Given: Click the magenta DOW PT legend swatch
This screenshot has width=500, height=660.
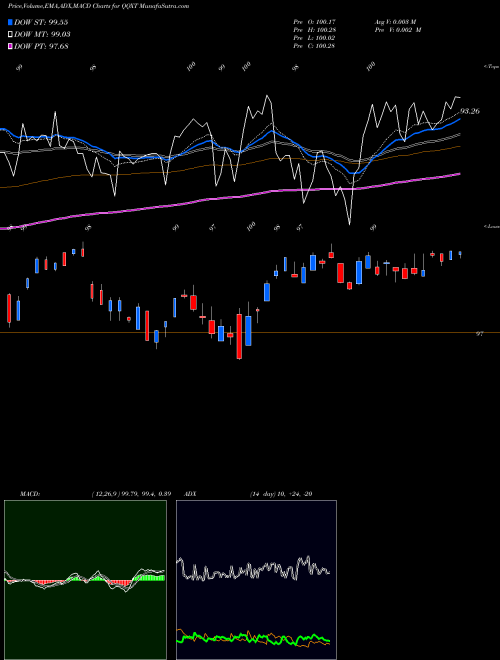Looking at the screenshot, I should tap(10, 46).
